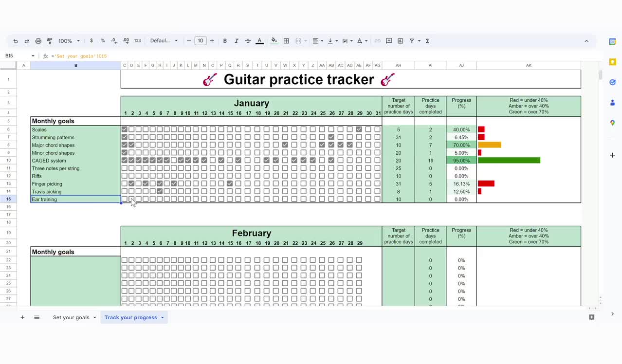Insert a chart from the toolbar

pyautogui.click(x=401, y=41)
